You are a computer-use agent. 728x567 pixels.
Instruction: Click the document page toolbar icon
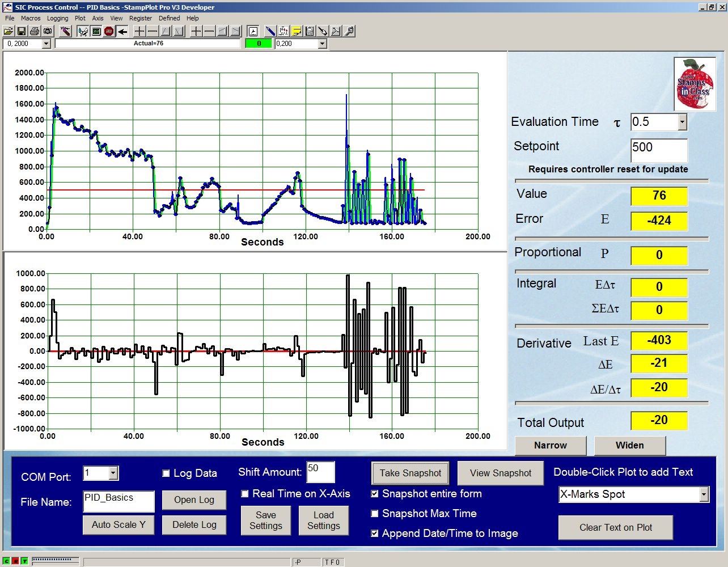[x=253, y=31]
